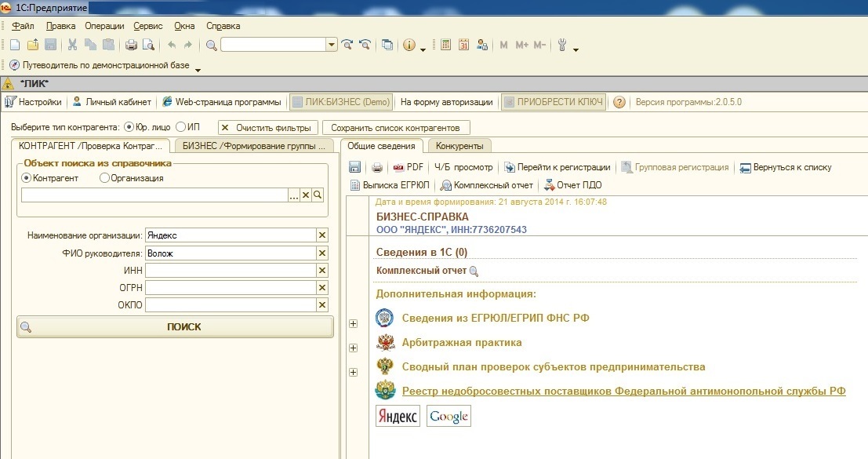Open Реестр недобросовестных поставщиков link
Image resolution: width=868 pixels, height=459 pixels.
pyautogui.click(x=623, y=391)
